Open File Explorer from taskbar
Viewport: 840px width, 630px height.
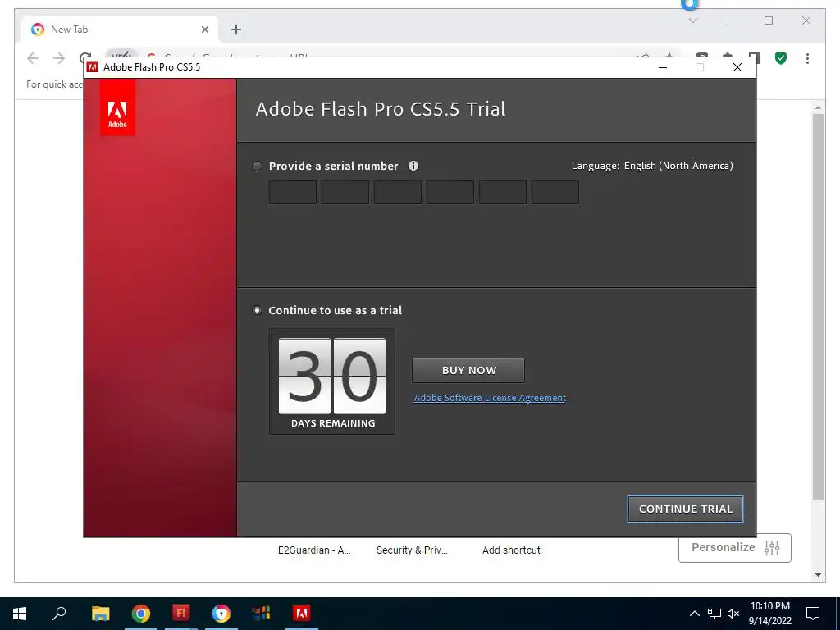pyautogui.click(x=100, y=614)
